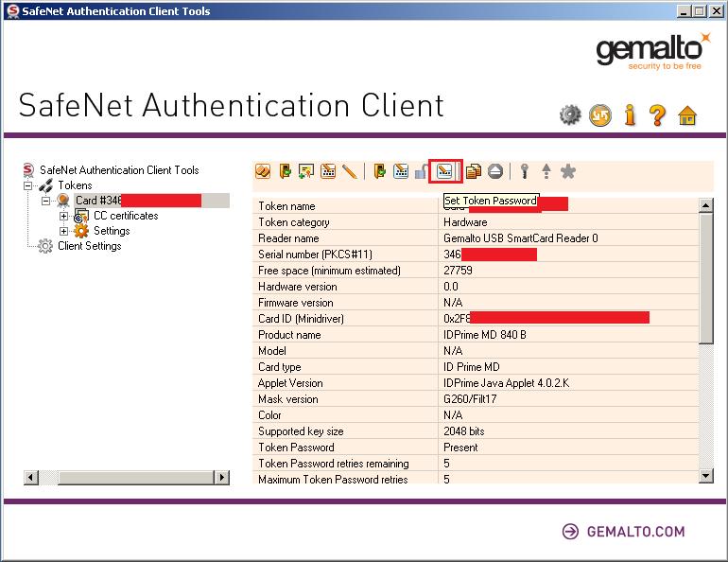Click 'Token Password retries remaining' label
This screenshot has height=562, width=728.
coord(334,464)
